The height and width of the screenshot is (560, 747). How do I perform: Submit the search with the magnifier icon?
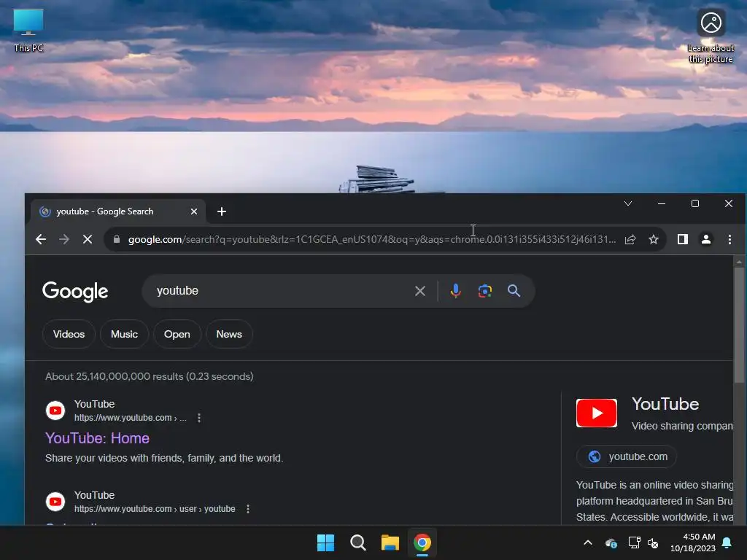[514, 291]
